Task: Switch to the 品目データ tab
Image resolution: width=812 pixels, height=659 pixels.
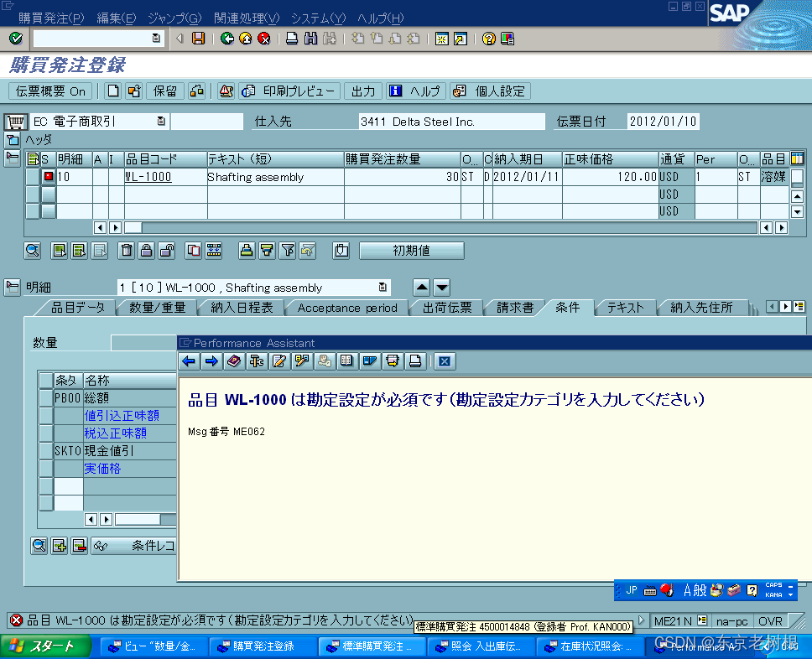Action: (78, 308)
